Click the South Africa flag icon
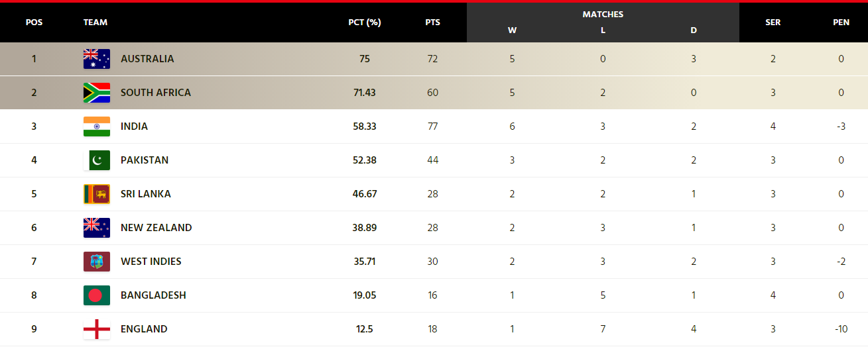 (x=96, y=93)
